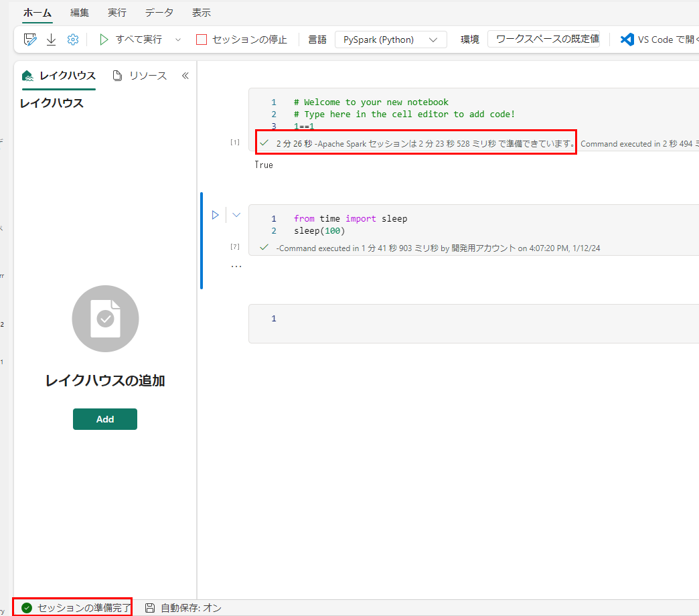Image resolution: width=699 pixels, height=616 pixels.
Task: Open the PySpark (Python) language dropdown
Action: tap(390, 40)
